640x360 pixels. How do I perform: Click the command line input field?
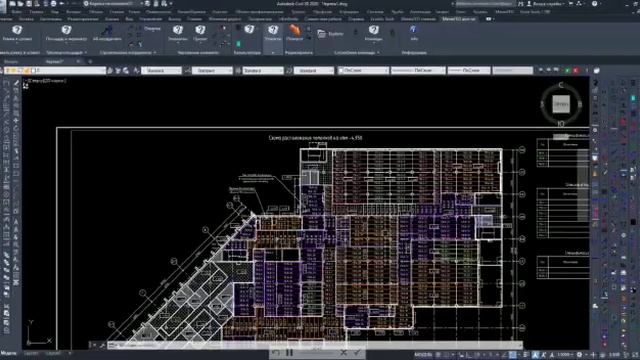pos(314,345)
